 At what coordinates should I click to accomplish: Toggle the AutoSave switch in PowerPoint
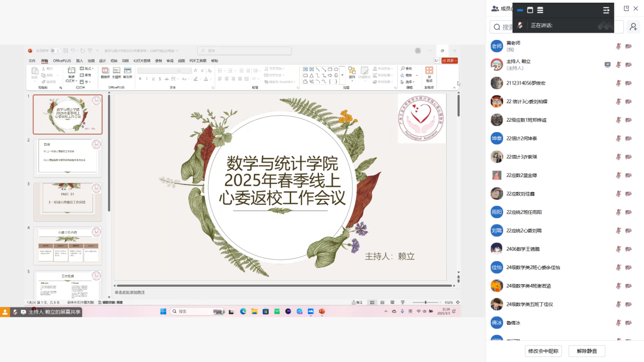pos(55,51)
